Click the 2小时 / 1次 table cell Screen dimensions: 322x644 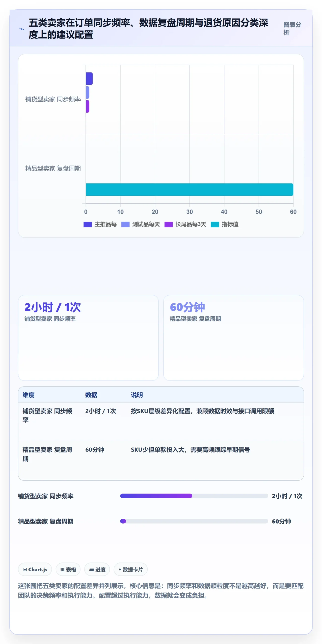click(x=101, y=411)
